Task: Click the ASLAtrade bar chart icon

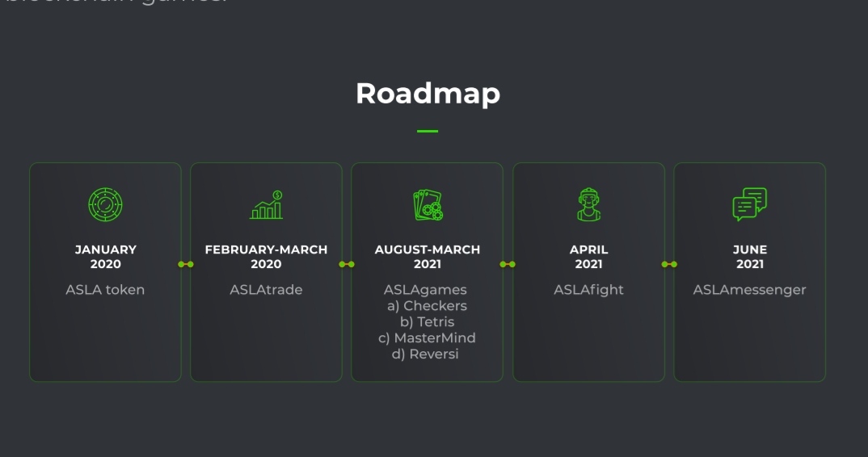Action: pyautogui.click(x=266, y=205)
